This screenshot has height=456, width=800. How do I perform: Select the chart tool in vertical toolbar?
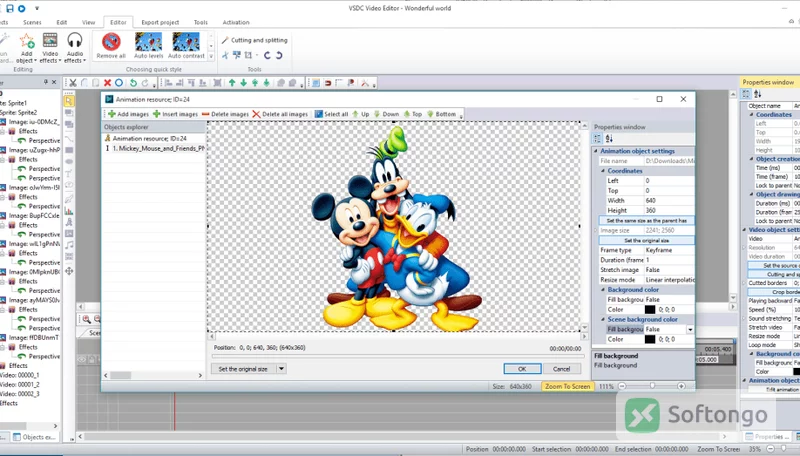tap(69, 210)
